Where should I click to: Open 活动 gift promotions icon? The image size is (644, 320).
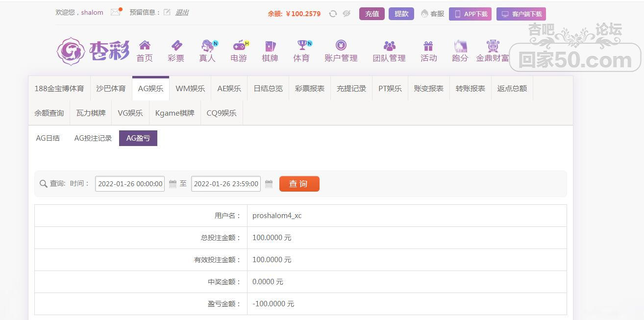[428, 46]
